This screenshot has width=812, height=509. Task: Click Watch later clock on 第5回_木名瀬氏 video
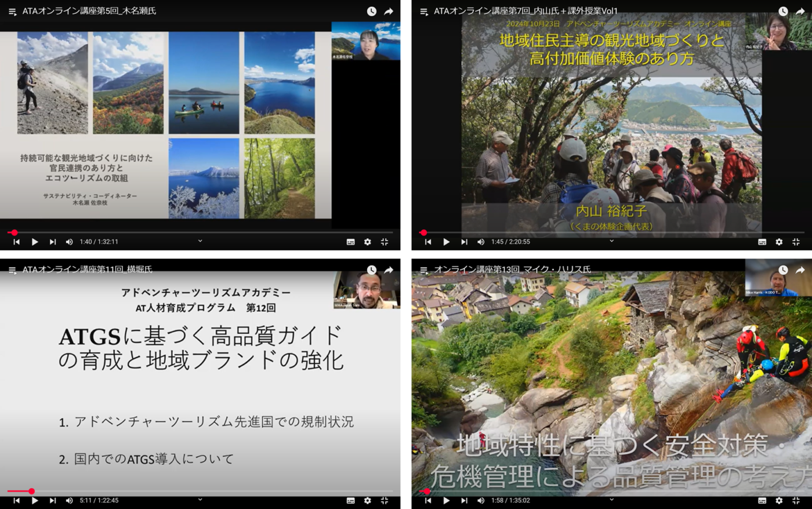(372, 11)
